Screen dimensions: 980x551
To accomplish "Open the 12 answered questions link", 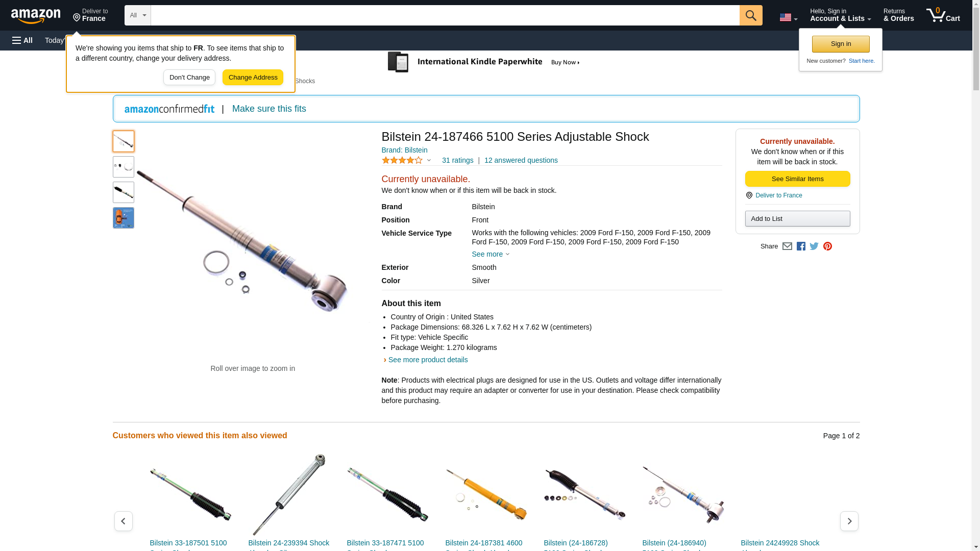I will 521,160.
